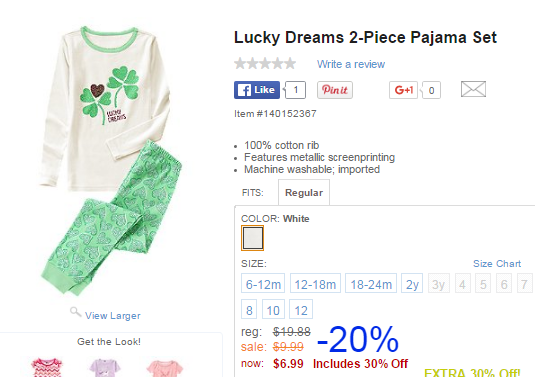Click the Google +1 button
This screenshot has width=535, height=377.
click(403, 90)
